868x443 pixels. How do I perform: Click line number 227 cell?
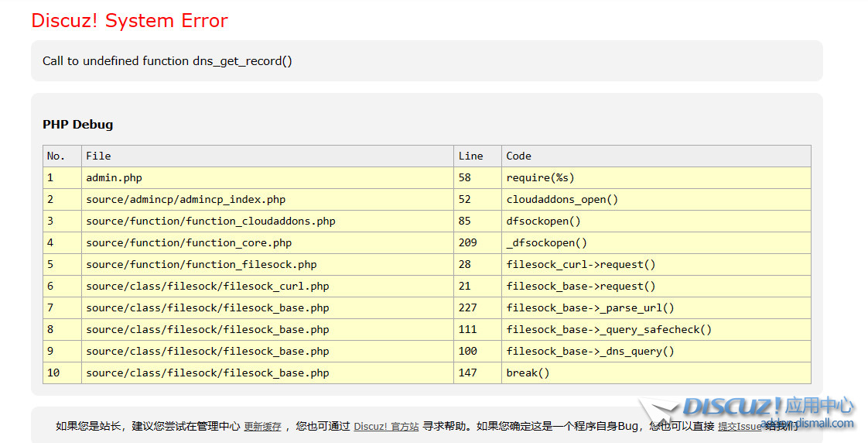click(468, 307)
